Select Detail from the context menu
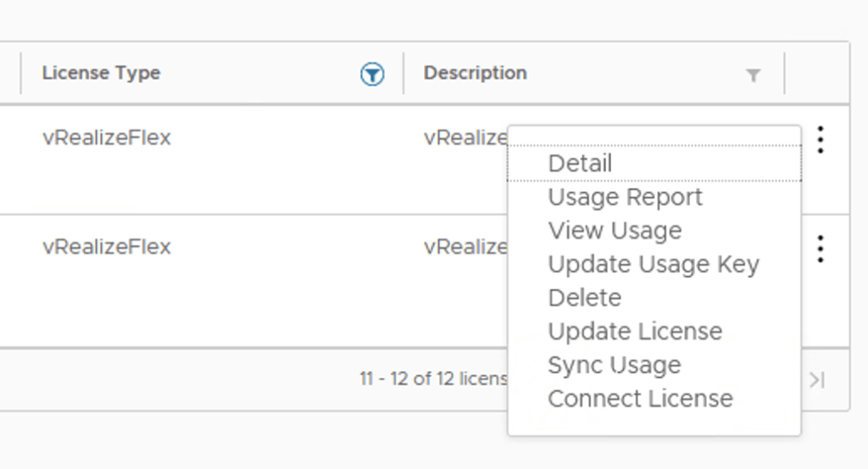 tap(580, 163)
